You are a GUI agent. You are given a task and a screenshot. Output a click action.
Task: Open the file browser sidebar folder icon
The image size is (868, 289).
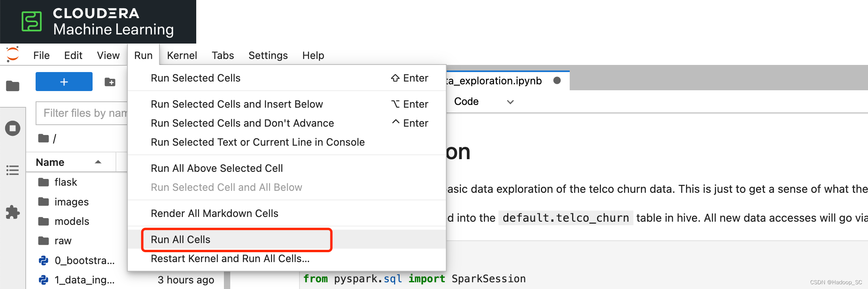pyautogui.click(x=13, y=86)
